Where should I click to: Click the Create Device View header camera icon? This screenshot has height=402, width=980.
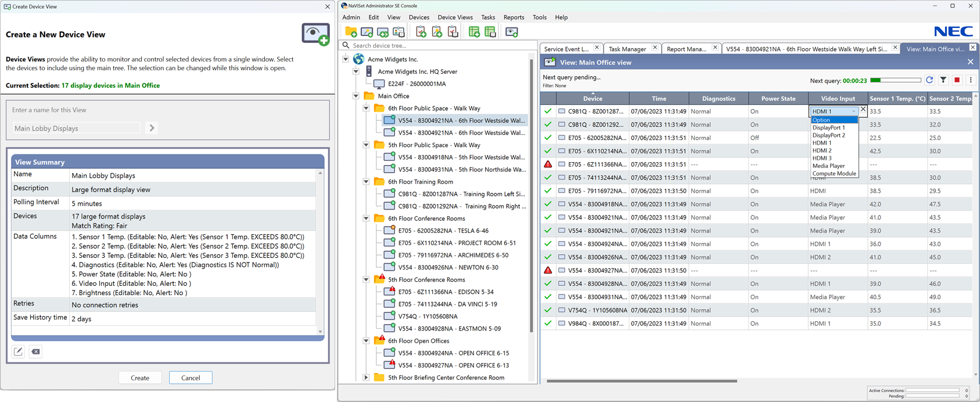315,34
